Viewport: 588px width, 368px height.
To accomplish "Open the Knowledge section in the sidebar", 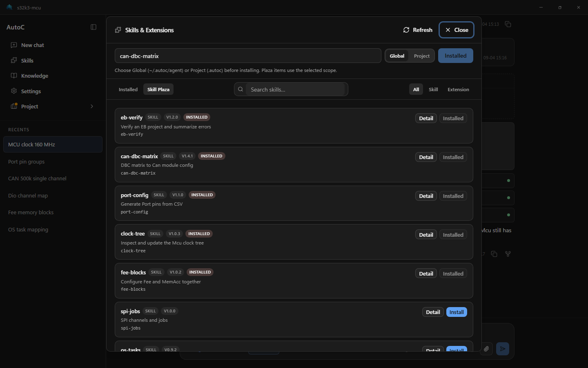I will coord(53,76).
